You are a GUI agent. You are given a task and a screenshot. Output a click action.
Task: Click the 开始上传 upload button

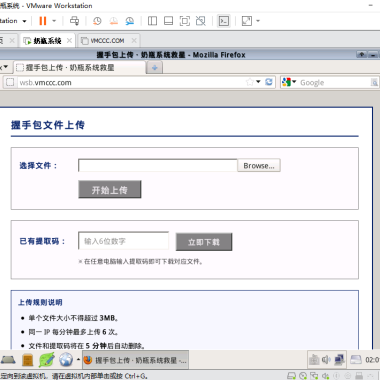click(110, 190)
